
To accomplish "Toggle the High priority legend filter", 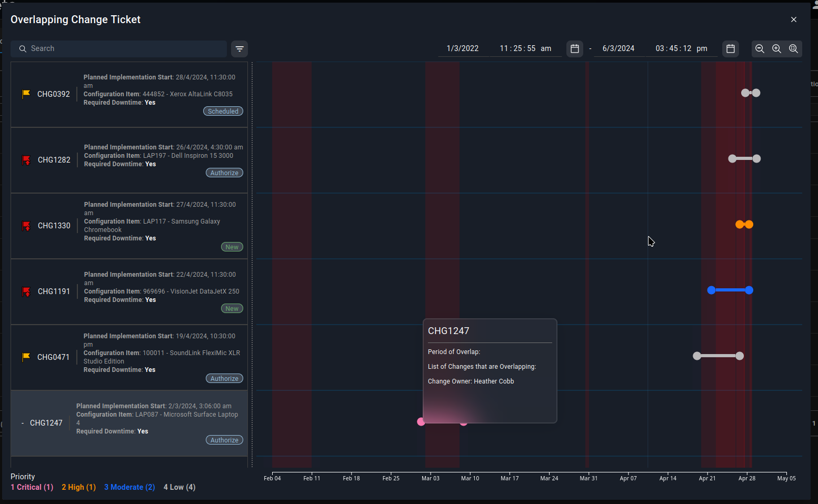I will click(78, 487).
